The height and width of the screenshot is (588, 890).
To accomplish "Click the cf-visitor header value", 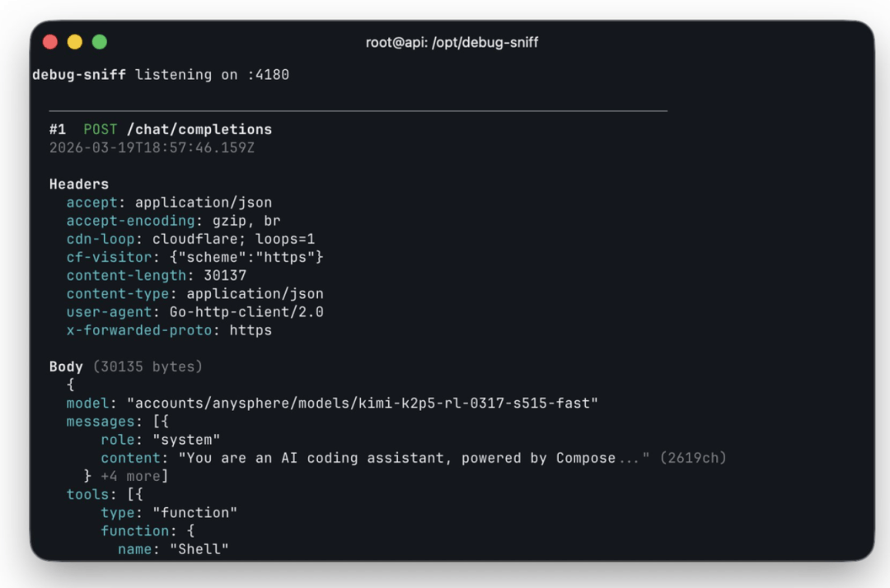I will click(246, 258).
